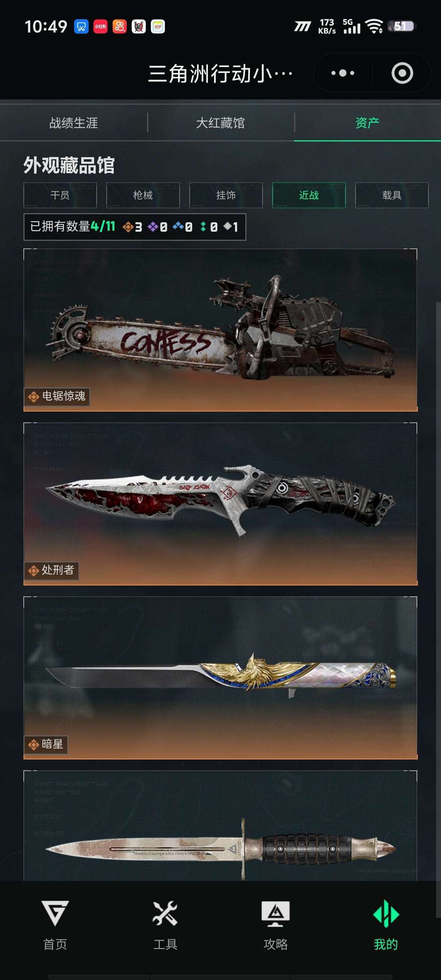Filter collection by 枪械
This screenshot has height=980, width=441.
point(143,195)
